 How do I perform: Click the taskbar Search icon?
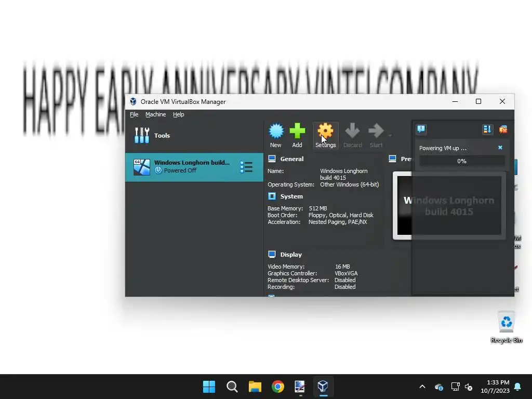tap(232, 387)
